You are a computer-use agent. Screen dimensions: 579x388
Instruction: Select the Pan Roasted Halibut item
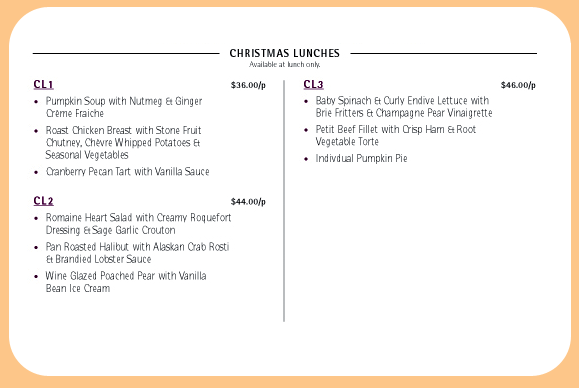[x=137, y=253]
